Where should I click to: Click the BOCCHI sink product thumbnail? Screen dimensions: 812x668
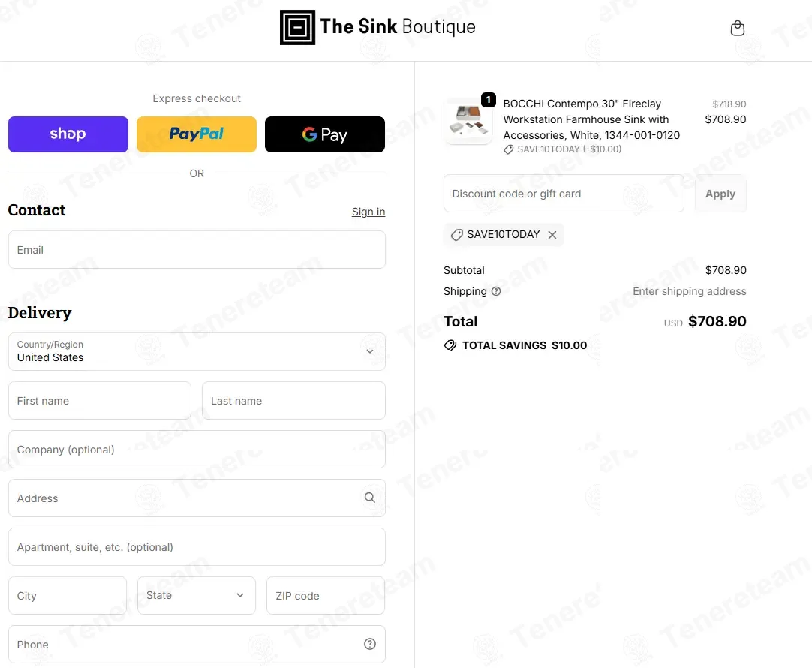(468, 121)
